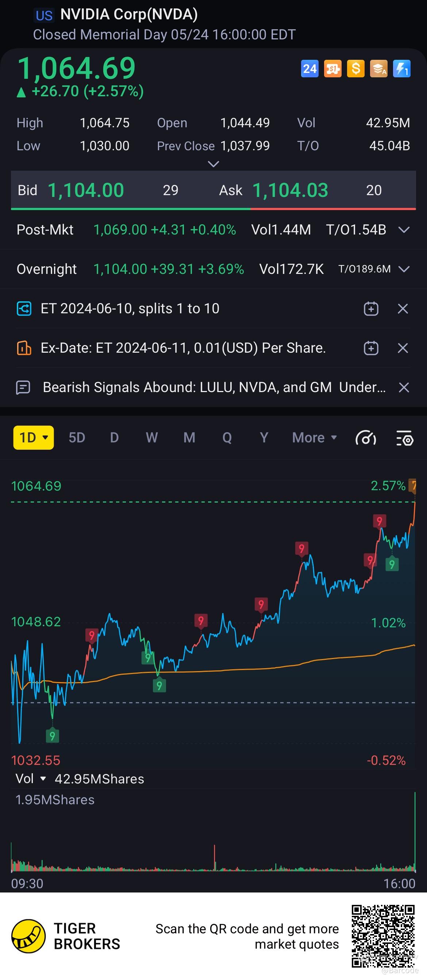
Task: Switch chart to M monthly tab
Action: tap(189, 438)
